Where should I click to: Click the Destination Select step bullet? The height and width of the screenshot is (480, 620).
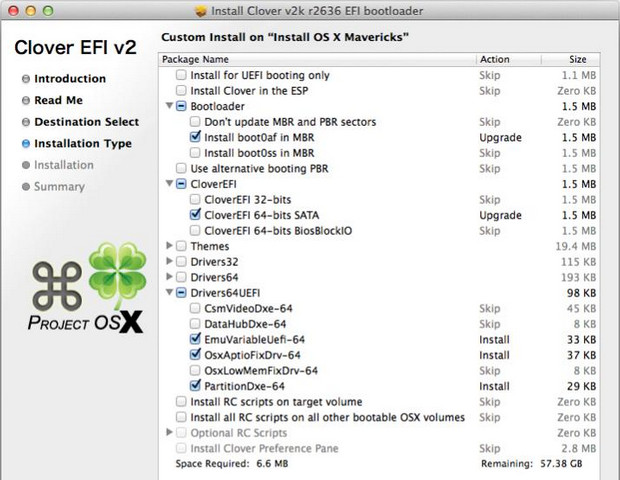(x=25, y=122)
